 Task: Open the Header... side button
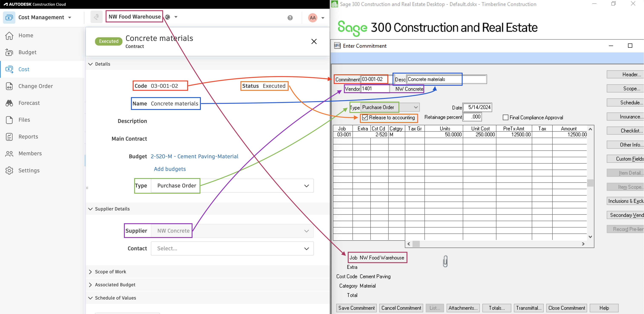[625, 75]
